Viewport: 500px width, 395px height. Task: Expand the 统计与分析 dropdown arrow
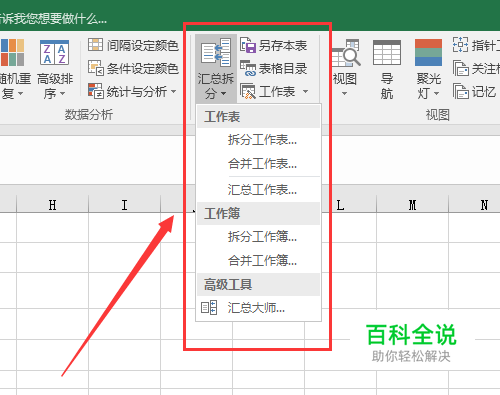pyautogui.click(x=173, y=91)
